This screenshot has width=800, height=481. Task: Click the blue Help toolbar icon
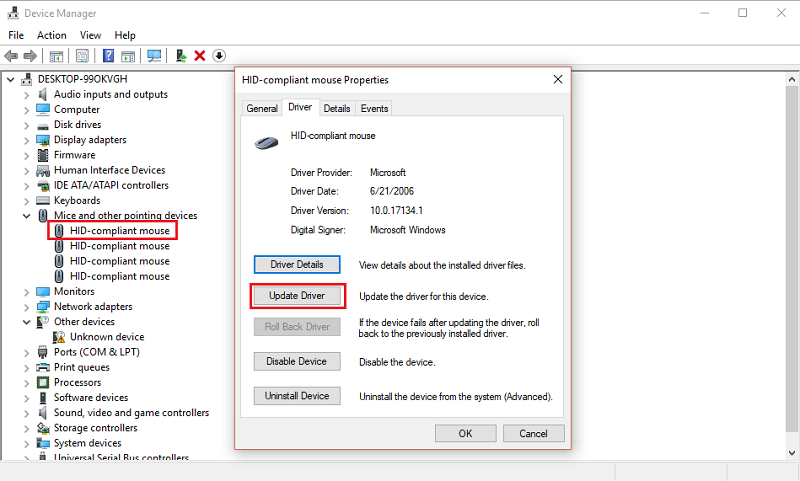107,56
